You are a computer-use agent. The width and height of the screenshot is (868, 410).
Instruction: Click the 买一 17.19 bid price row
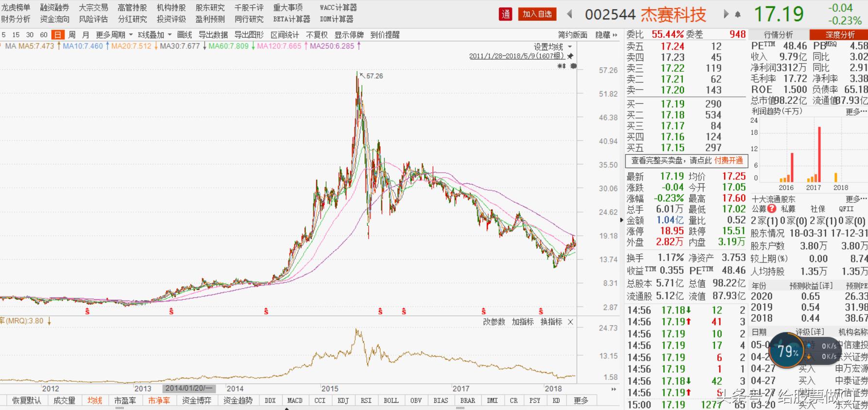point(686,104)
